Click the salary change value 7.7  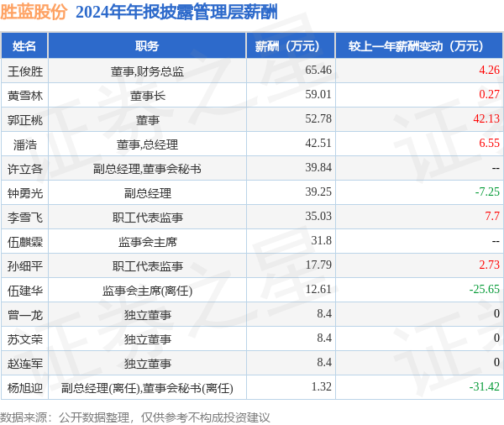492,216
